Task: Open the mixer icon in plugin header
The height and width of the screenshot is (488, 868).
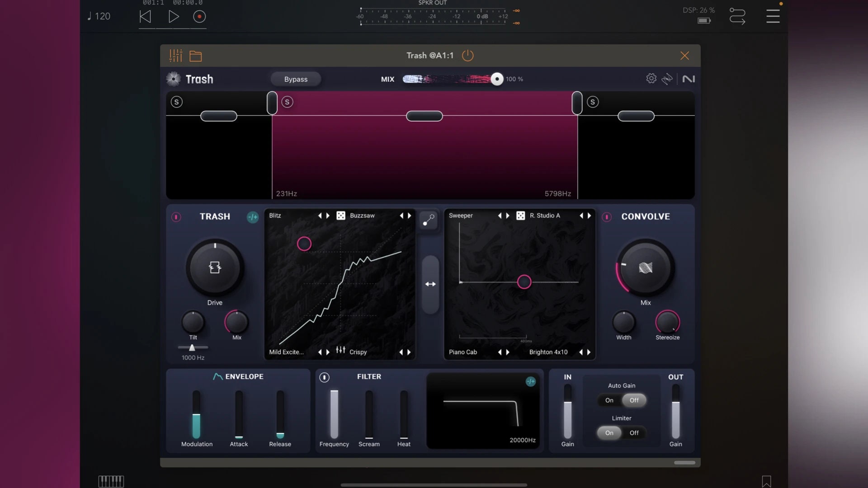Action: [x=175, y=56]
